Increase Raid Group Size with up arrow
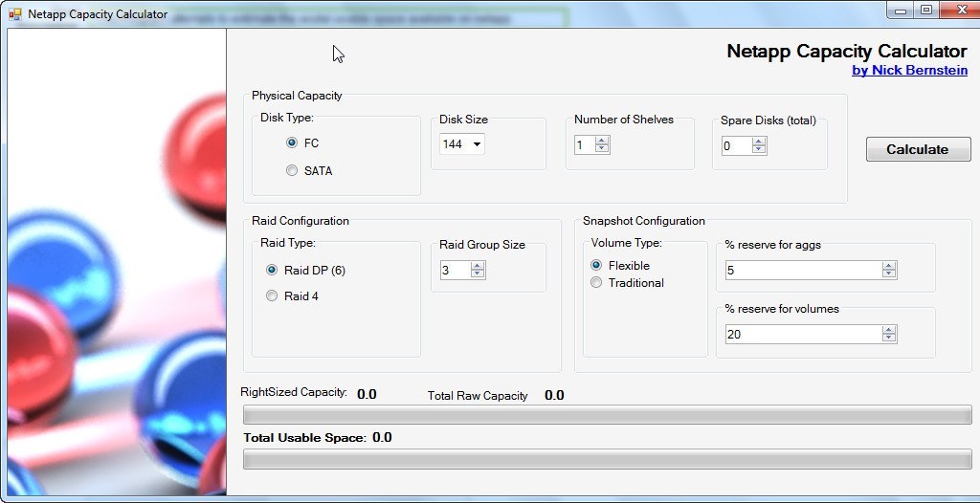This screenshot has width=980, height=503. [478, 266]
